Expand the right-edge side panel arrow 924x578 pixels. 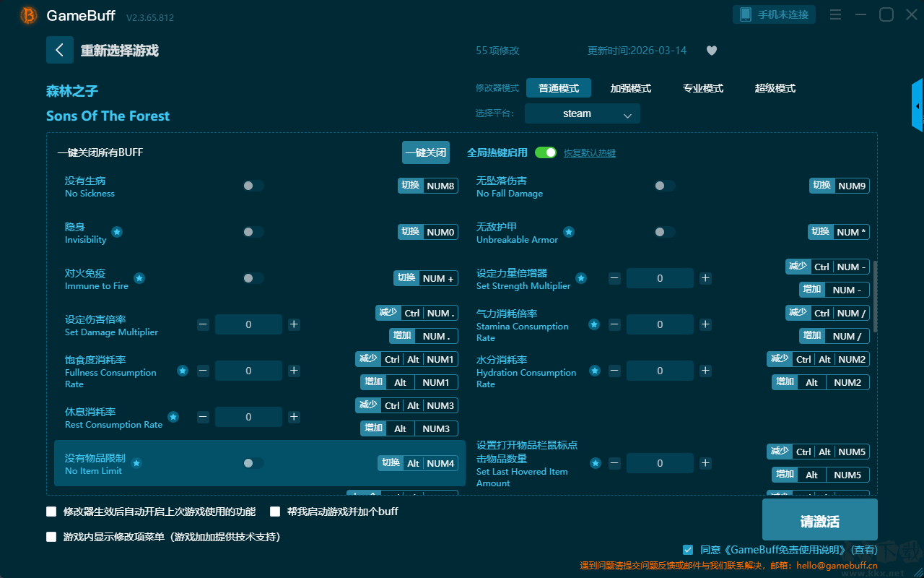pos(918,105)
